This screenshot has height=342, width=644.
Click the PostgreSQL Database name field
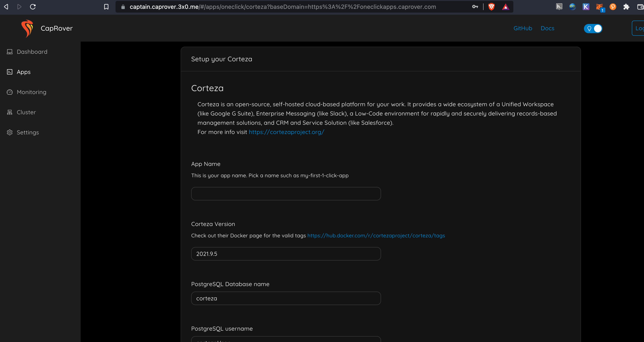[x=286, y=298]
